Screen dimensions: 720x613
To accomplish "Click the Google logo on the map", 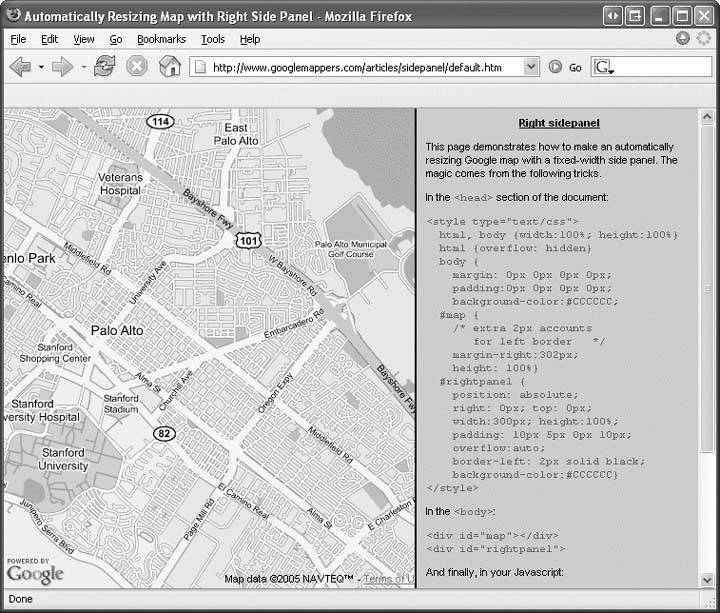I will [35, 573].
